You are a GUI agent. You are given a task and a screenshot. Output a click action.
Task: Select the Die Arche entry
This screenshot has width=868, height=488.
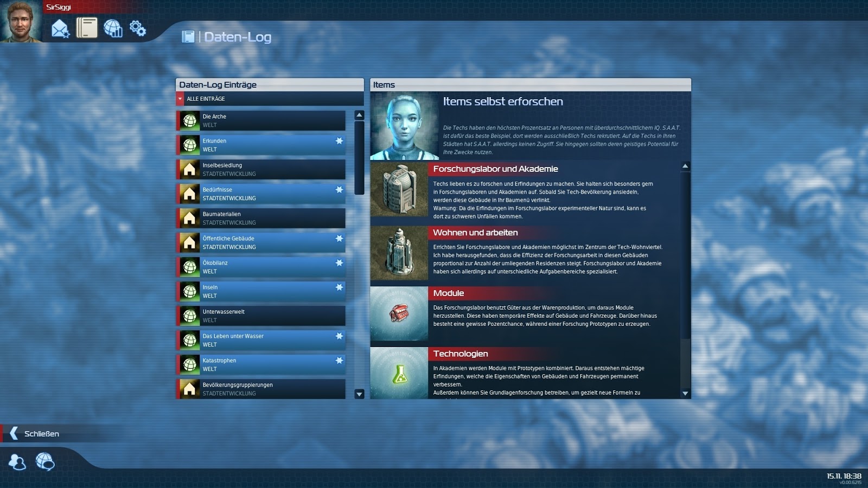coord(260,120)
